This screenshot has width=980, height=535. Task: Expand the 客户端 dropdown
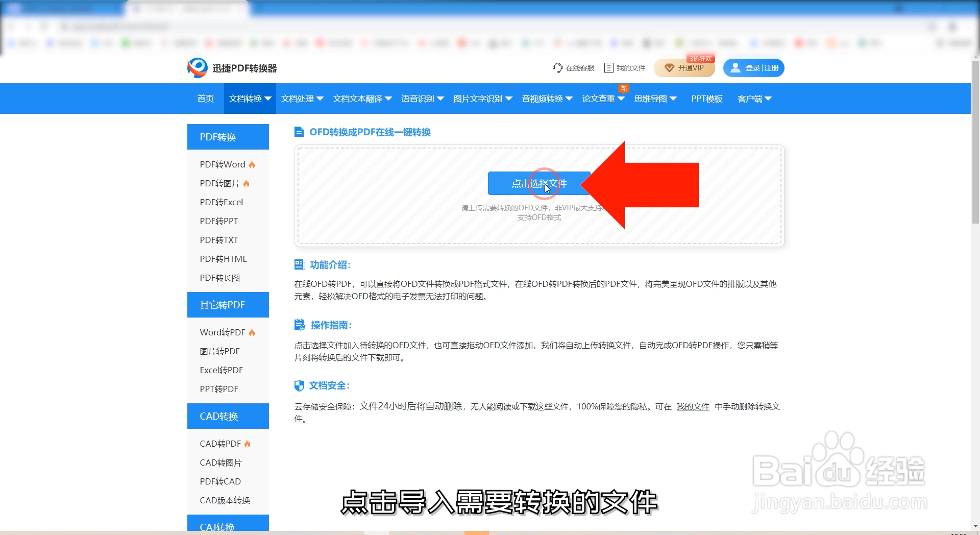(x=754, y=99)
